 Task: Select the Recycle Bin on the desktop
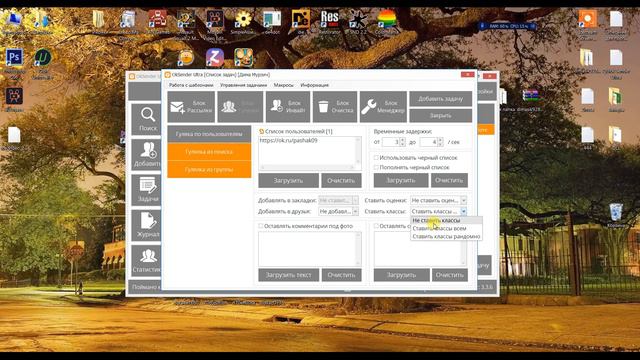(x=616, y=212)
